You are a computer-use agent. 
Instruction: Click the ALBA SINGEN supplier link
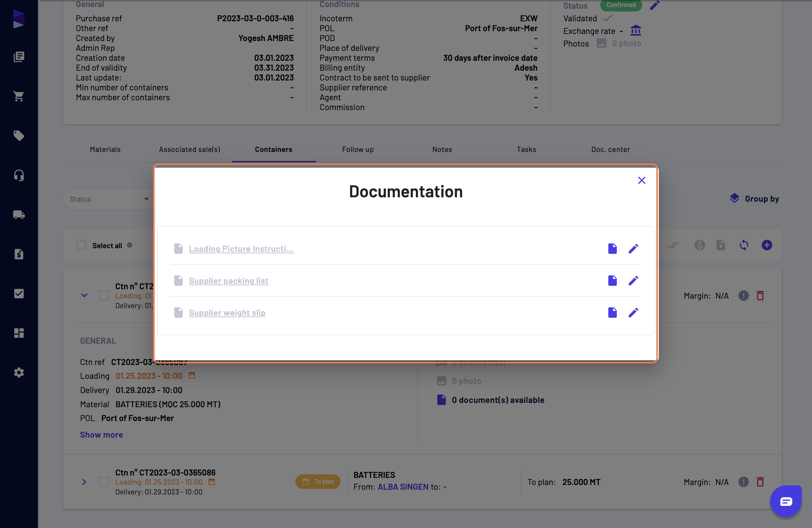pyautogui.click(x=403, y=487)
